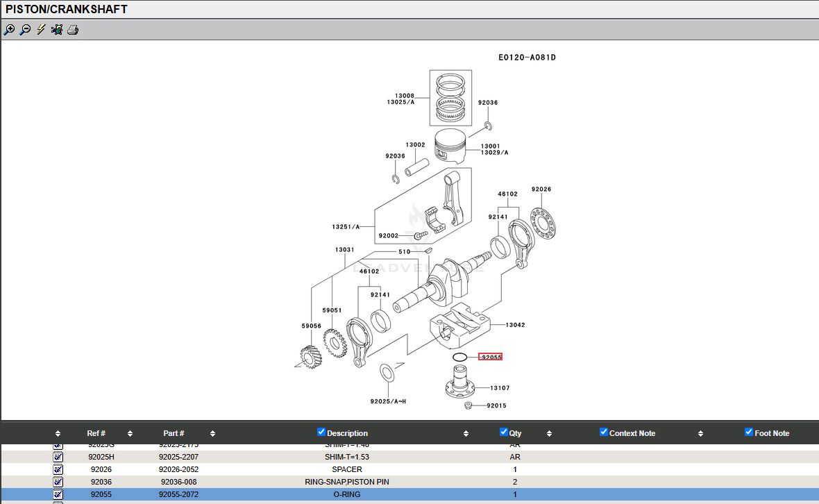This screenshot has width=819, height=504.
Task: Click the zoom in magnifier icon
Action: [9, 30]
